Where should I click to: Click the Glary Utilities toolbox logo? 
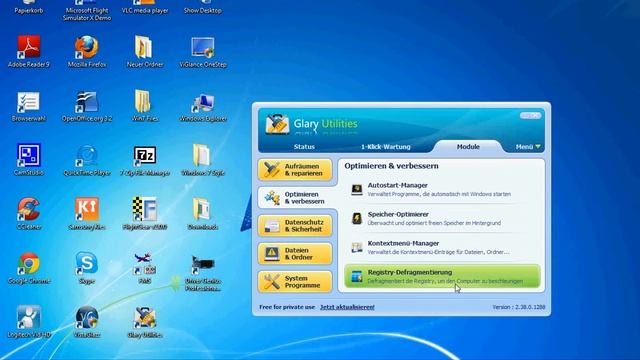tap(277, 124)
